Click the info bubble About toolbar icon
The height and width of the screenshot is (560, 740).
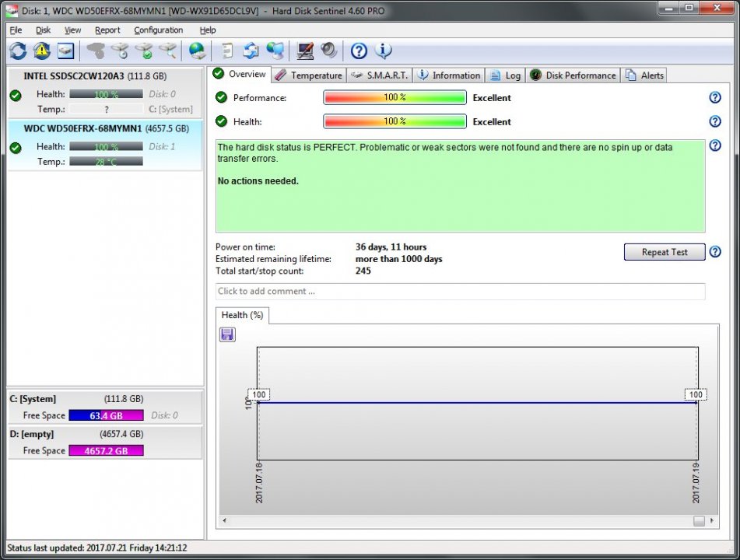(383, 51)
